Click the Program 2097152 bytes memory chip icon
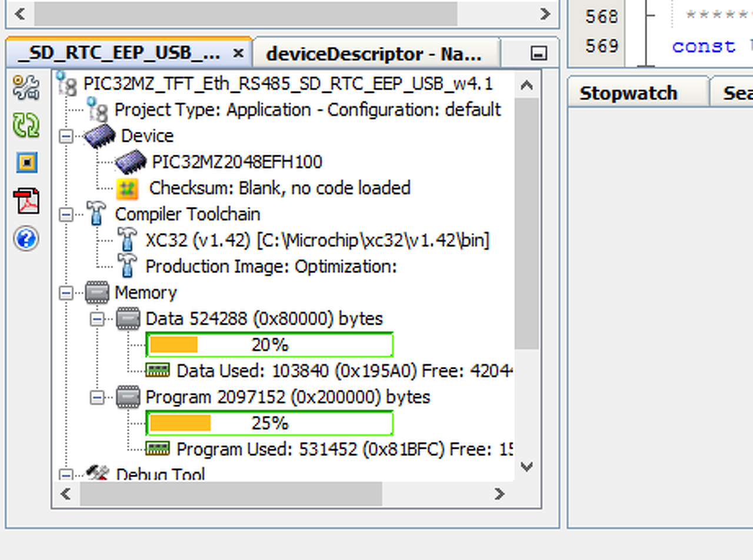 pos(128,397)
